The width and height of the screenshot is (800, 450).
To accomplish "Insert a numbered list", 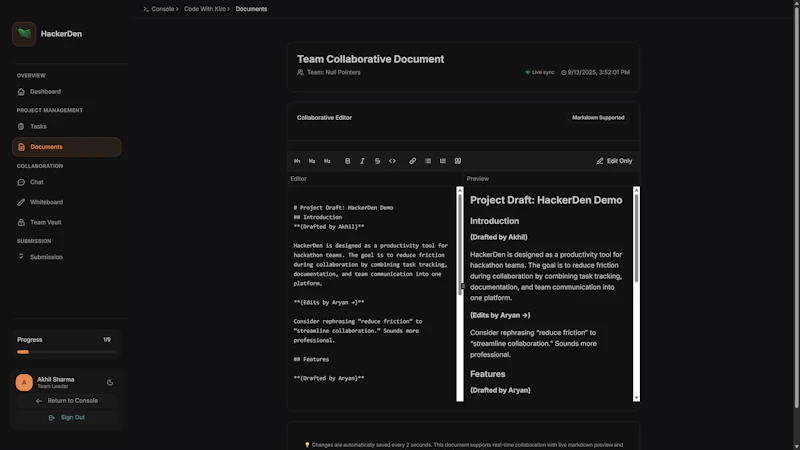I will (442, 161).
